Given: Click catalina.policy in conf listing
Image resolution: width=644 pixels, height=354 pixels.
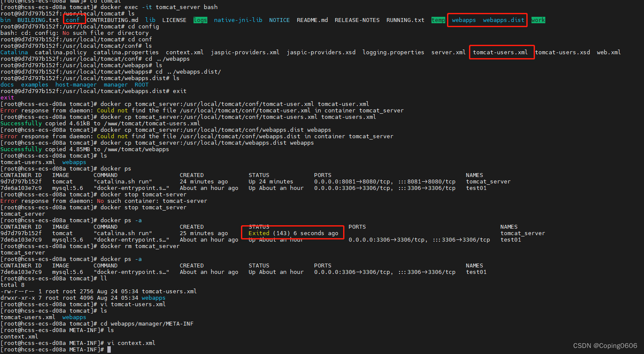Looking at the screenshot, I should pos(60,53).
